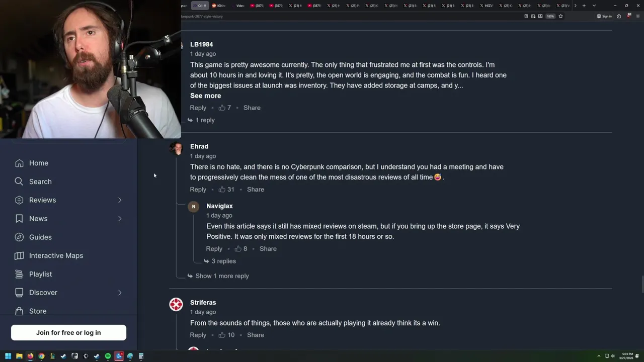The width and height of the screenshot is (644, 362).
Task: Expand the Reviews submenu chevron
Action: (x=120, y=200)
